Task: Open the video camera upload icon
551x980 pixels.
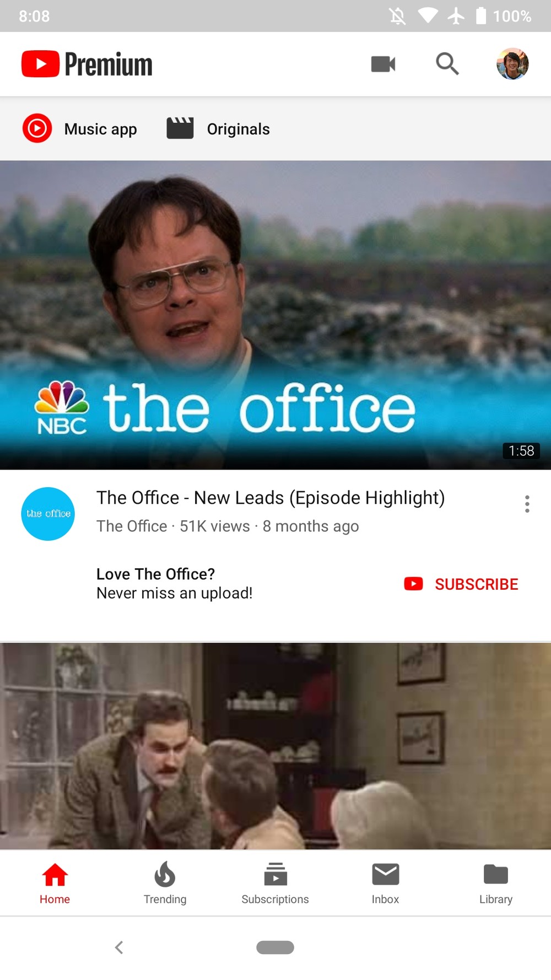Action: [x=383, y=64]
